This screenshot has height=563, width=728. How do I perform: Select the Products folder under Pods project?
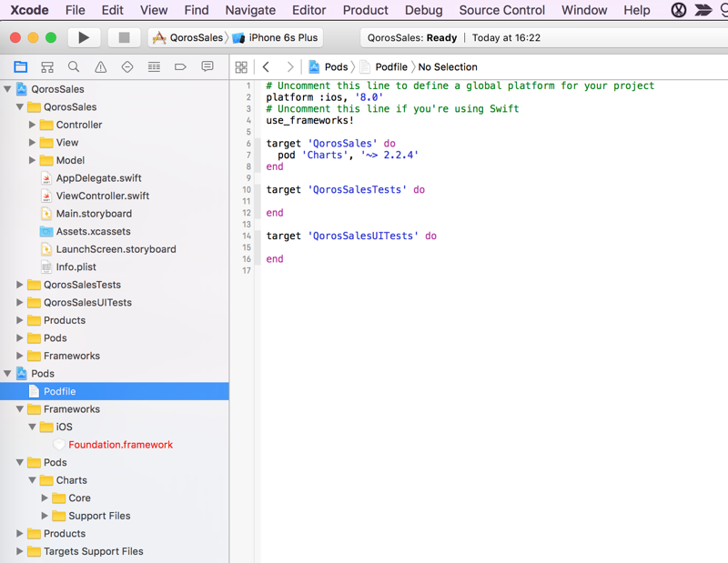[x=65, y=533]
